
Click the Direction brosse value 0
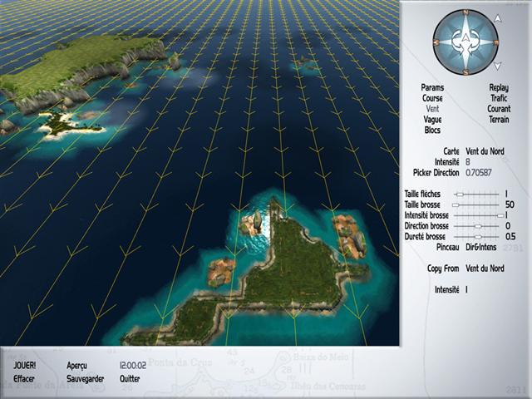508,226
